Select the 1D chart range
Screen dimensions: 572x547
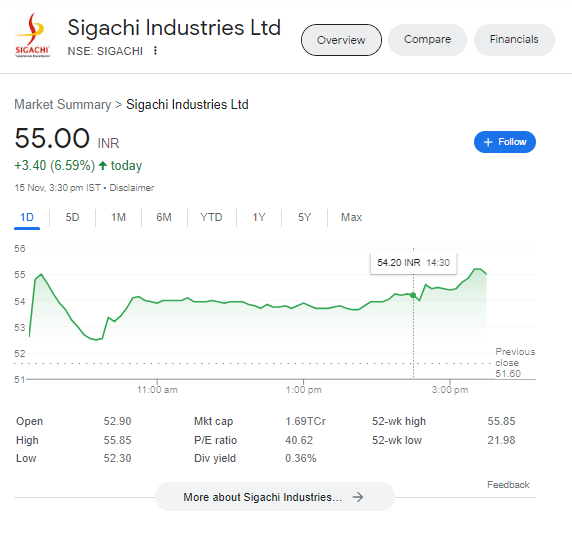[27, 217]
